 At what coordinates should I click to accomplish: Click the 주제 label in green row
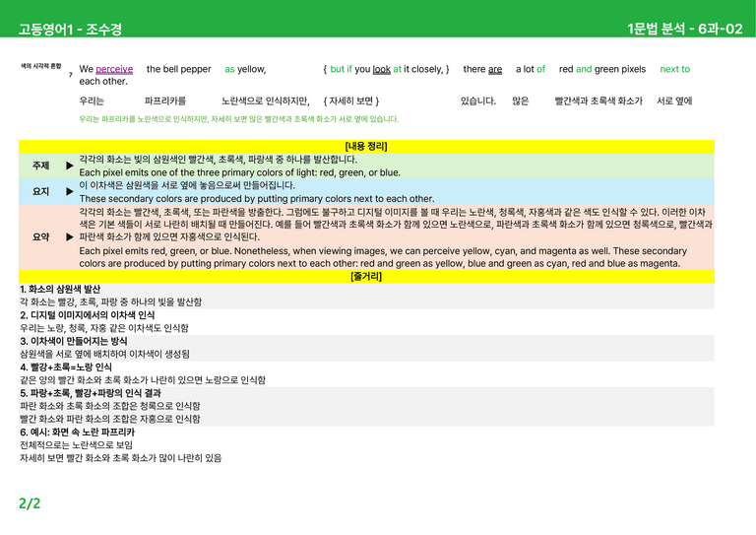coord(41,166)
